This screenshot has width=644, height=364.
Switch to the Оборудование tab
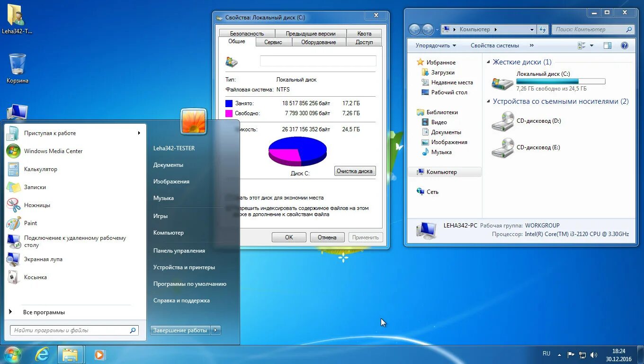319,42
